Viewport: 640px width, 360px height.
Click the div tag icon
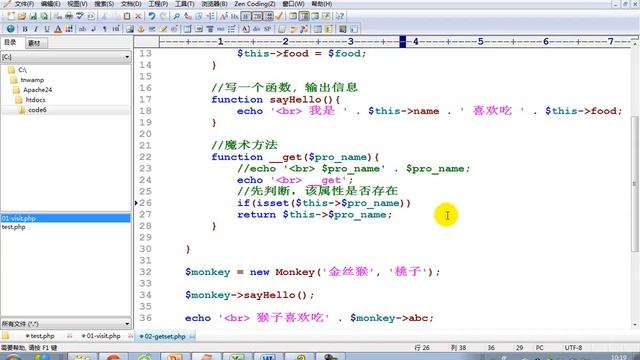[x=256, y=29]
